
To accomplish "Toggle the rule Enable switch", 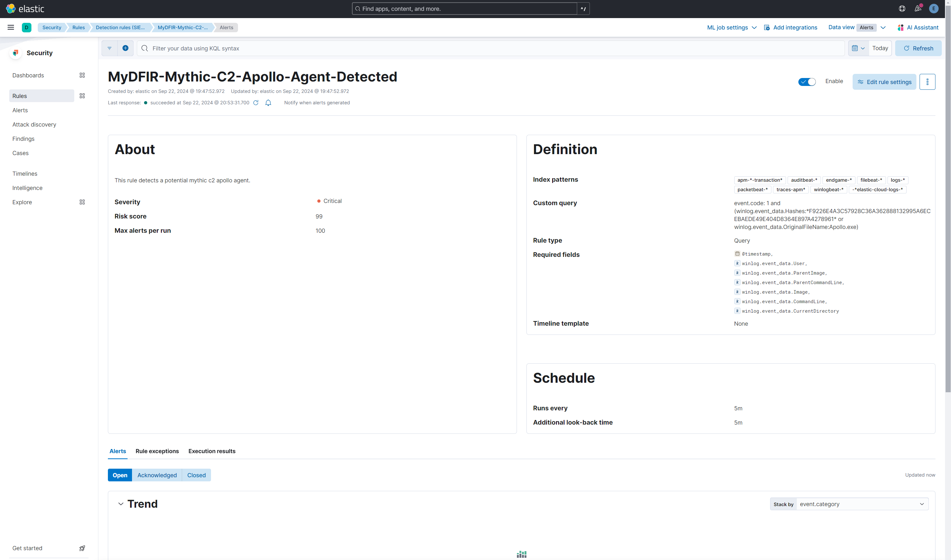I will click(x=807, y=82).
